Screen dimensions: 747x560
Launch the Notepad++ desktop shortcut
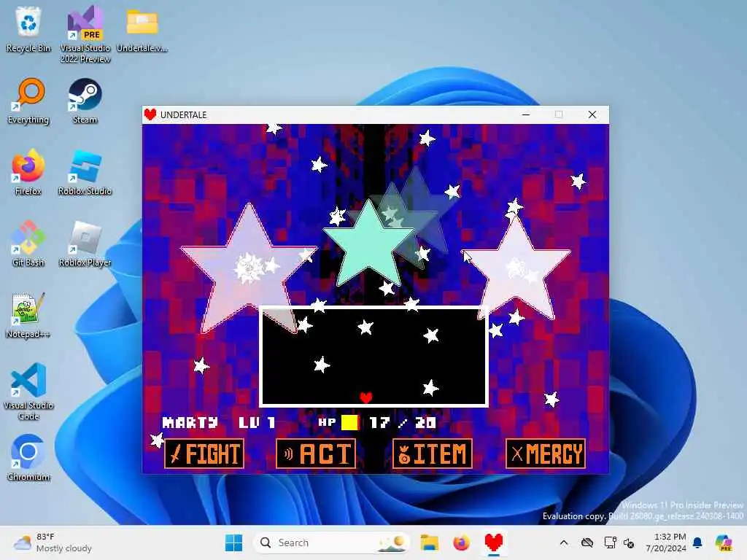(x=28, y=315)
